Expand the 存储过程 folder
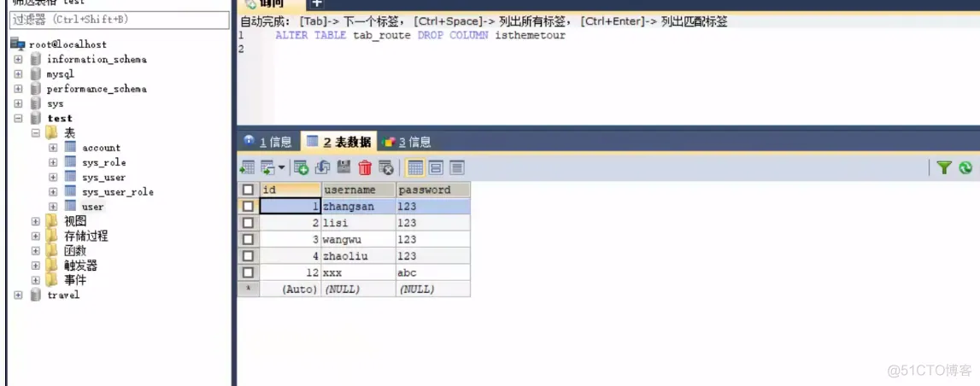 (x=36, y=236)
